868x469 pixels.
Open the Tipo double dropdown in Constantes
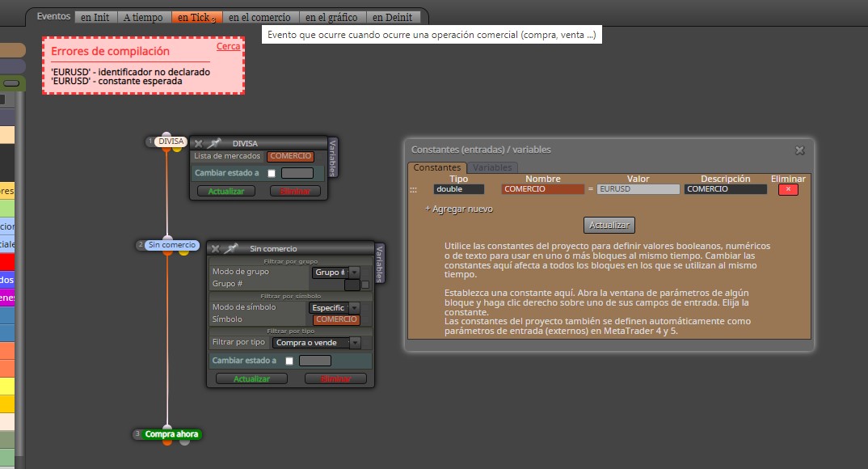(458, 189)
